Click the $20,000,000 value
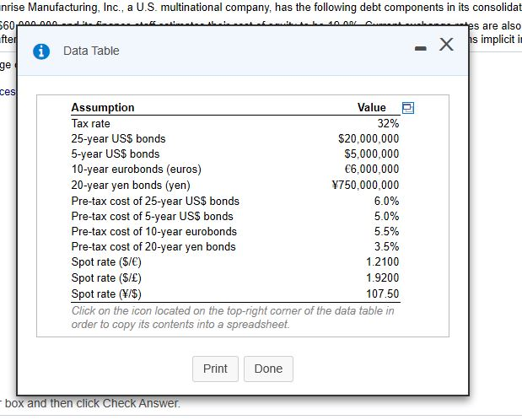The image size is (522, 420). pyautogui.click(x=369, y=138)
